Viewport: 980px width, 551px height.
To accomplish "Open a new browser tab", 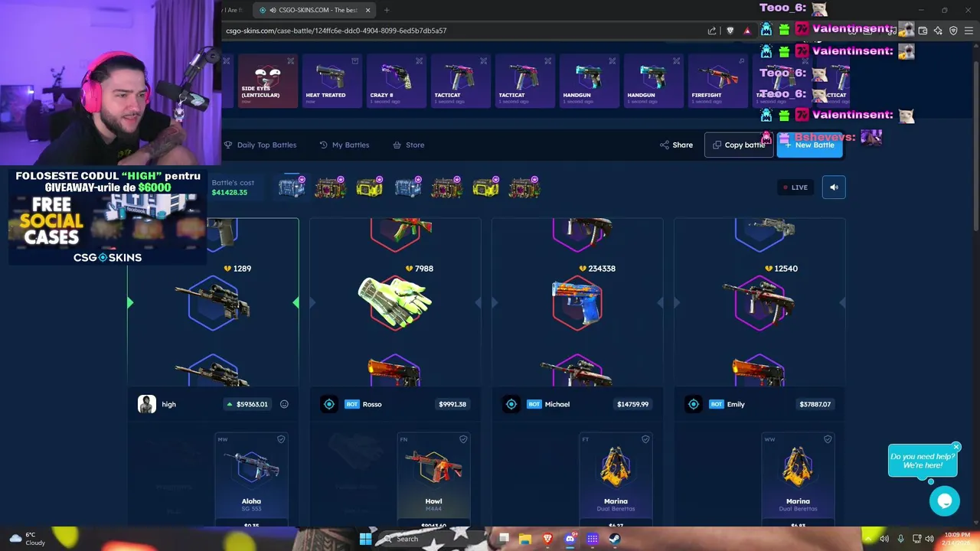I will click(x=387, y=10).
